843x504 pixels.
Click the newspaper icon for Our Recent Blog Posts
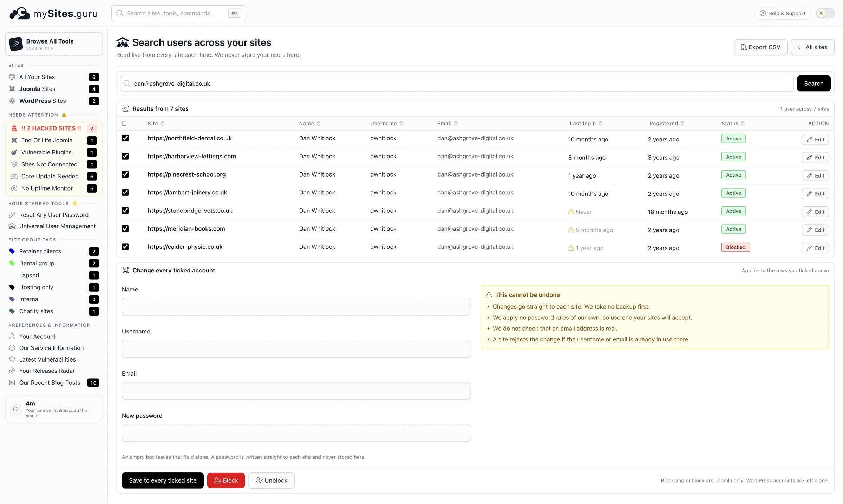pos(12,383)
